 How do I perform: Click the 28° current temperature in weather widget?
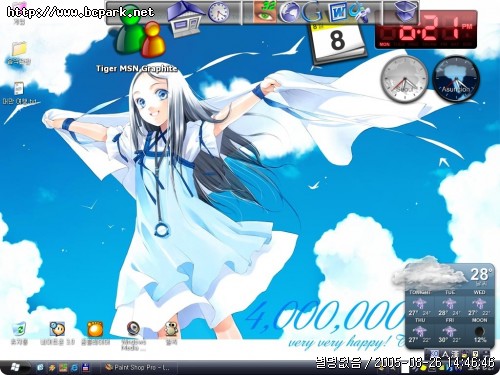pyautogui.click(x=481, y=275)
